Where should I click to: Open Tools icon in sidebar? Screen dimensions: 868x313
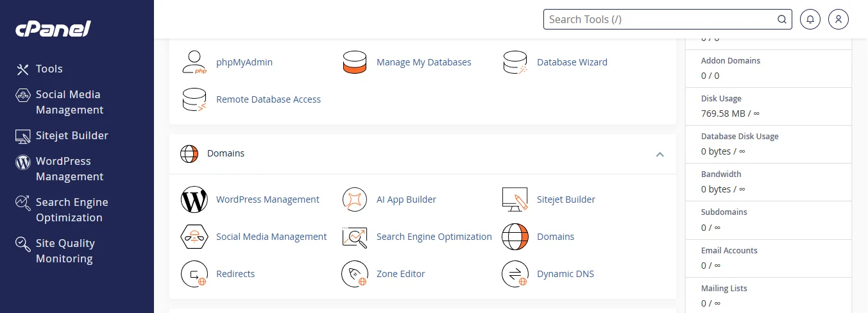point(23,69)
